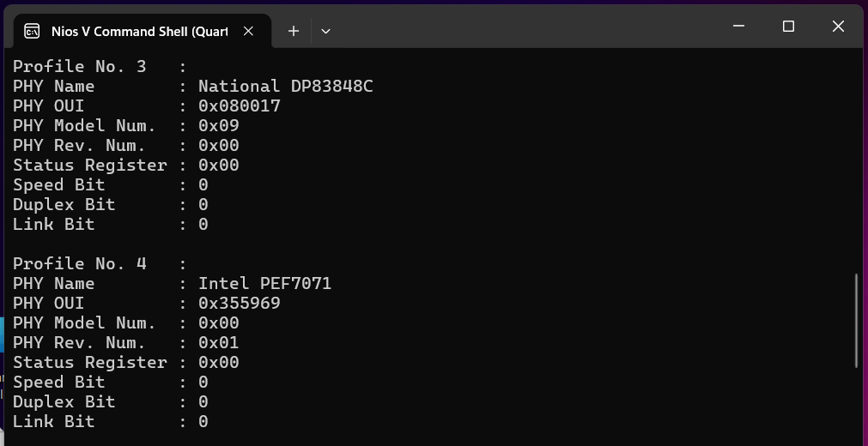Click the PHY Rev. Num. value 0x01
868x446 pixels.
[218, 342]
